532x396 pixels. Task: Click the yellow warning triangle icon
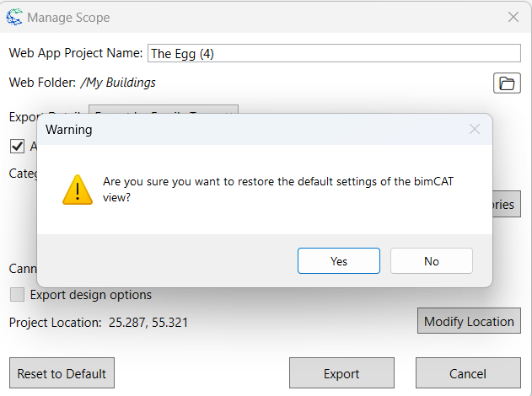pos(77,190)
